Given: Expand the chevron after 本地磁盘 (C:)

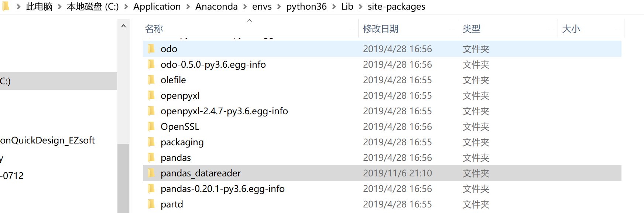Looking at the screenshot, I should point(126,6).
